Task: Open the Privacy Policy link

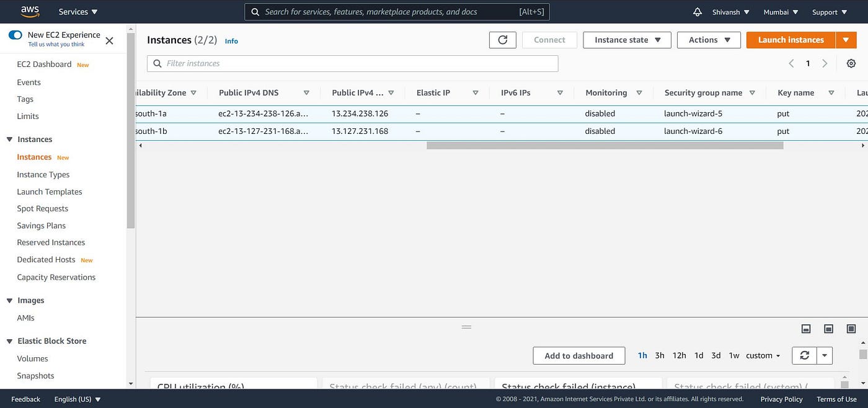Action: 781,399
